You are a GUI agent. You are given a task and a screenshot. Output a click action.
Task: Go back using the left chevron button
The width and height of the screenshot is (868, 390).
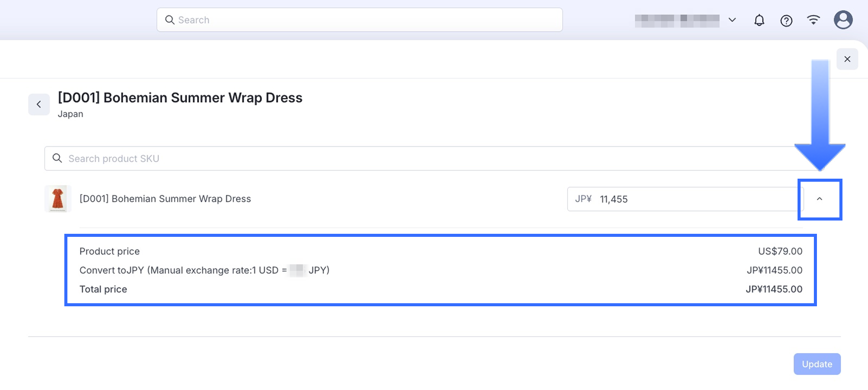tap(39, 104)
